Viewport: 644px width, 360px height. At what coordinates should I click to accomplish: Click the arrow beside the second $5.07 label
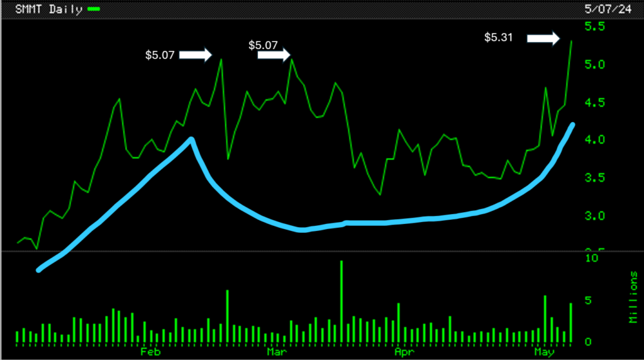[x=274, y=55]
